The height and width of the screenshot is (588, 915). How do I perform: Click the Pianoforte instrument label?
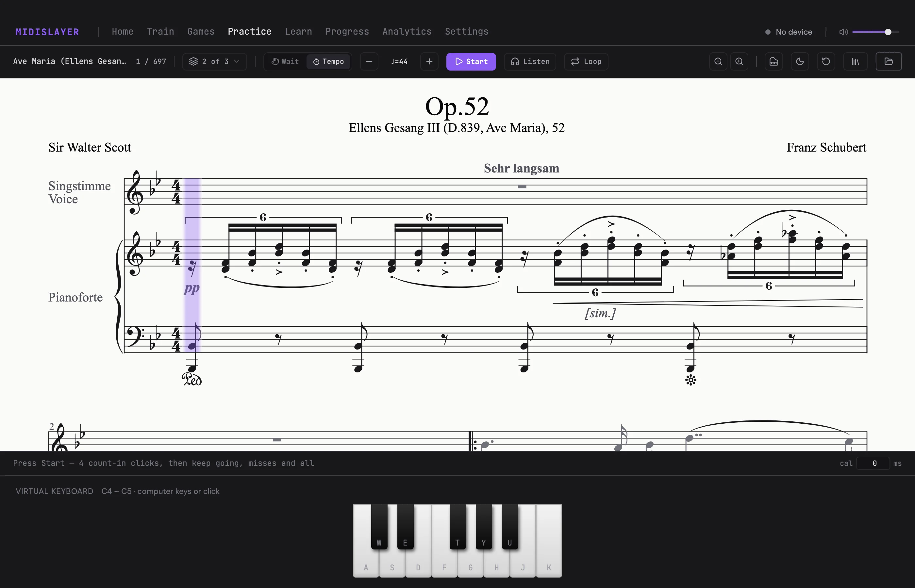(x=75, y=298)
